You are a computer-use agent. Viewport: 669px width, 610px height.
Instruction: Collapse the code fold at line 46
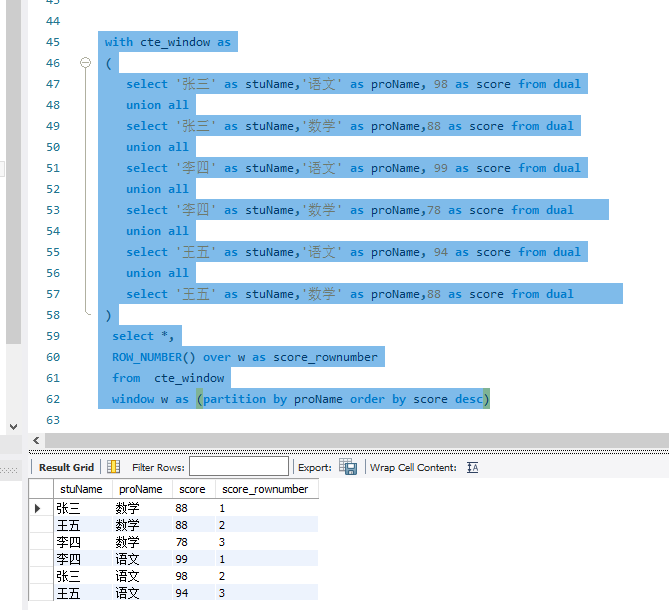point(85,63)
